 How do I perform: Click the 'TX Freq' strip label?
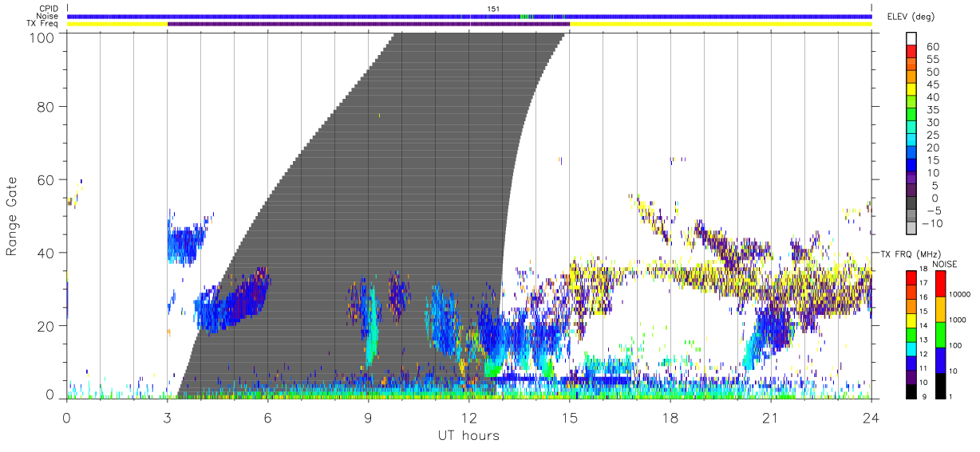tap(44, 24)
